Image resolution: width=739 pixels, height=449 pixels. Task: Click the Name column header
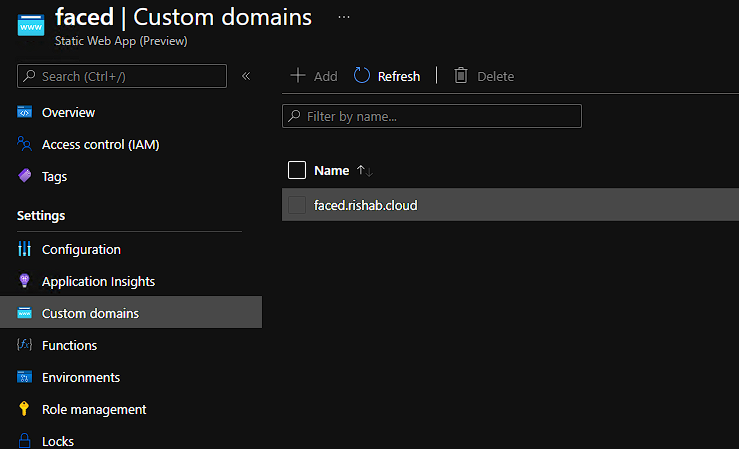(332, 171)
